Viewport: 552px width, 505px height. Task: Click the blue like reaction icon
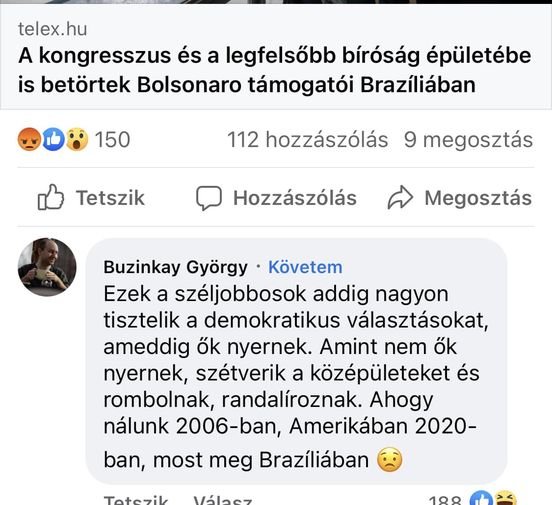point(54,139)
